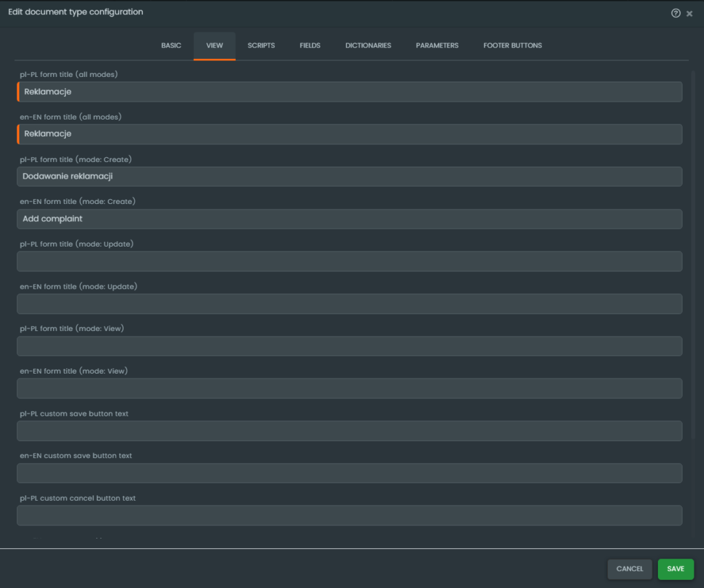Focus the pl-PL form title (mode: Update) field

(349, 261)
